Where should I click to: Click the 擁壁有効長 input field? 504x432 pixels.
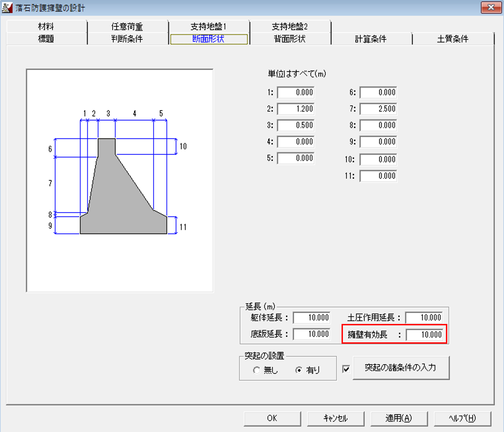click(424, 335)
